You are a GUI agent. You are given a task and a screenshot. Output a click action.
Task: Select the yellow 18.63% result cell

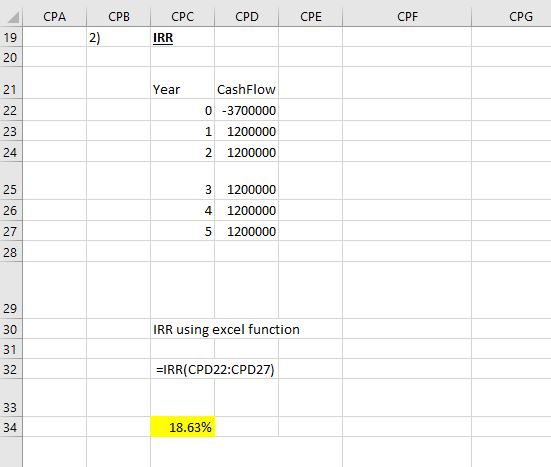[182, 427]
